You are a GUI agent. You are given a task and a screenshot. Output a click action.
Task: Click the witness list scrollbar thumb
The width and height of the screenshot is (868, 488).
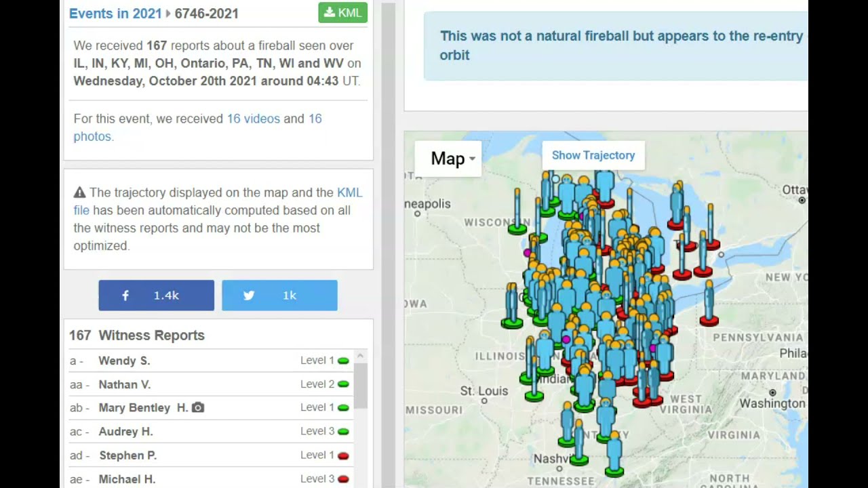click(x=361, y=385)
